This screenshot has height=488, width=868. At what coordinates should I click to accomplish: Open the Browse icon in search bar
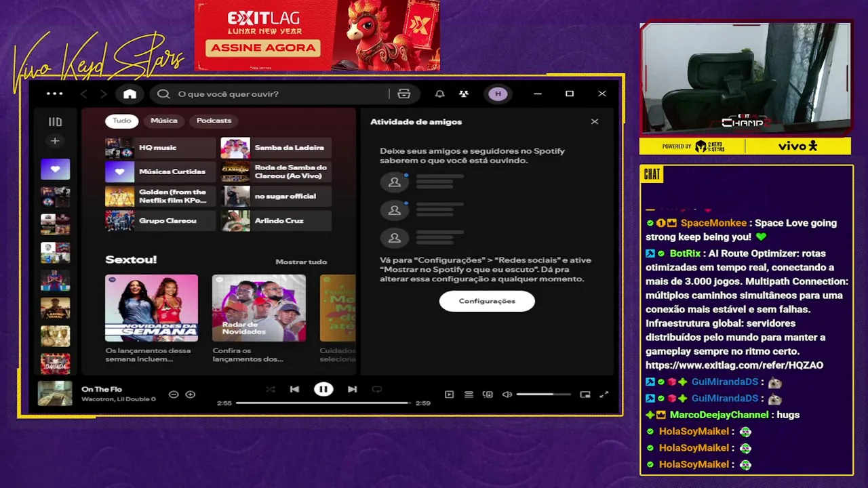(404, 94)
